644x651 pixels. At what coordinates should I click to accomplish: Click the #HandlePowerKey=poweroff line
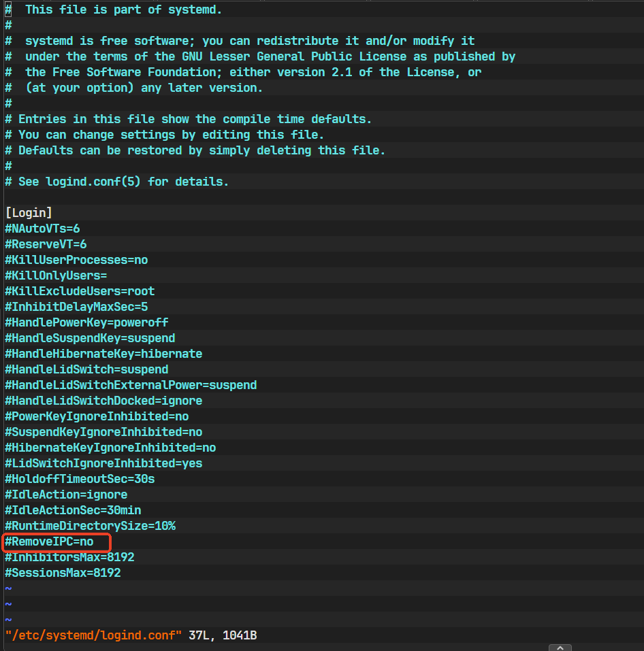(x=86, y=322)
